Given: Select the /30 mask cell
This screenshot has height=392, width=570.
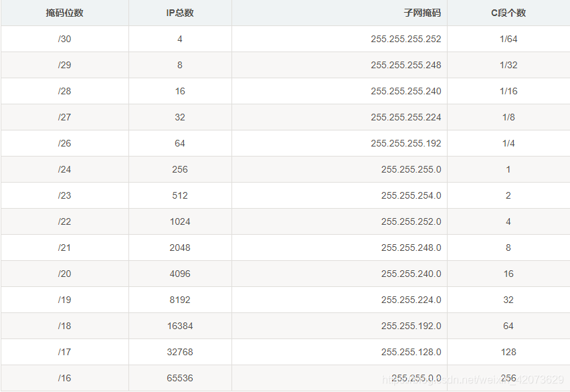Looking at the screenshot, I should (64, 39).
